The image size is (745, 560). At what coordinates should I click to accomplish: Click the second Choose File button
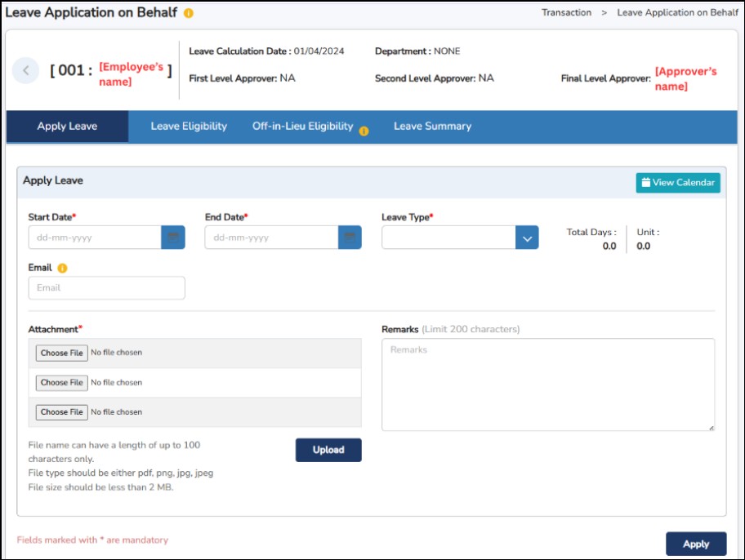click(x=62, y=383)
